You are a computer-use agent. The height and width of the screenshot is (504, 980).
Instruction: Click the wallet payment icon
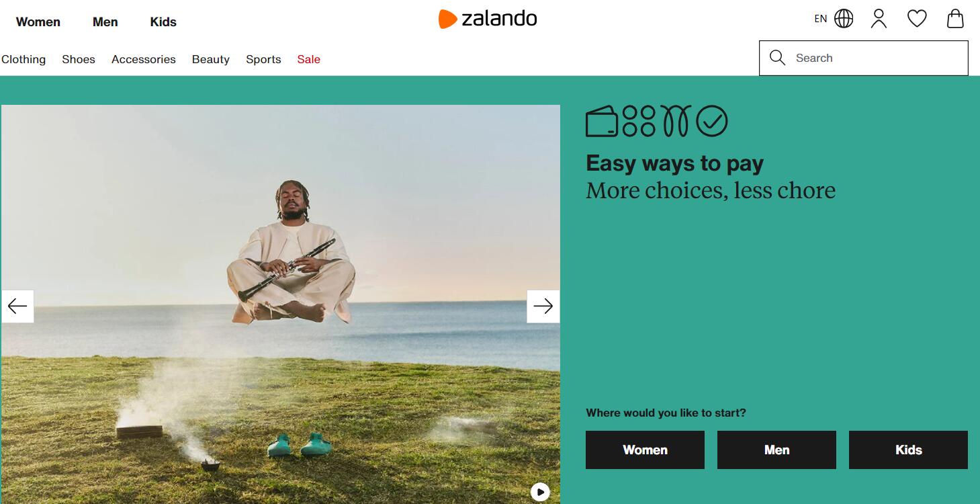click(x=602, y=122)
